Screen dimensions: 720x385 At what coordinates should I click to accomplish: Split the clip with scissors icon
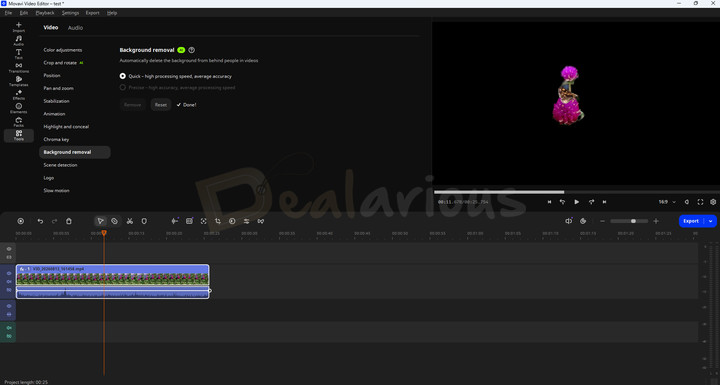(x=129, y=221)
